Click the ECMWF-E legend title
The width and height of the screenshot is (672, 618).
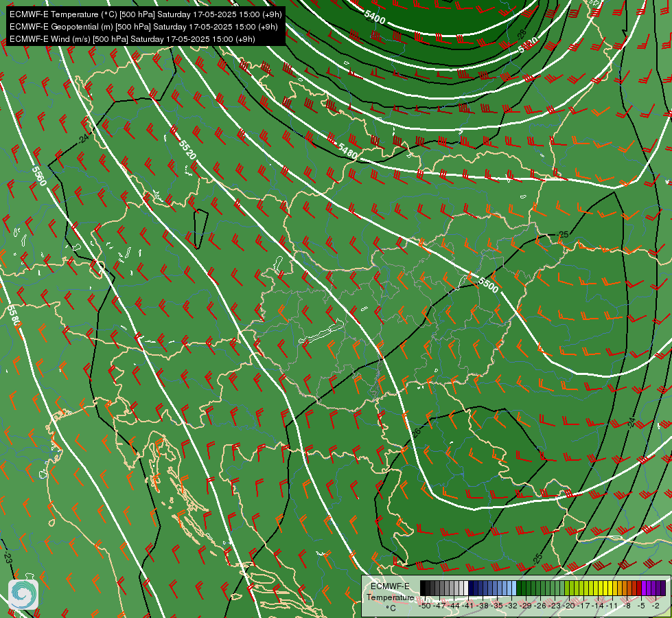pos(390,586)
